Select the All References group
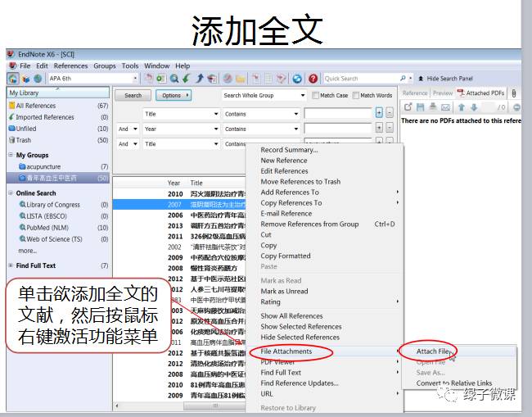Screen dimensions: 532x417 (x=58, y=106)
